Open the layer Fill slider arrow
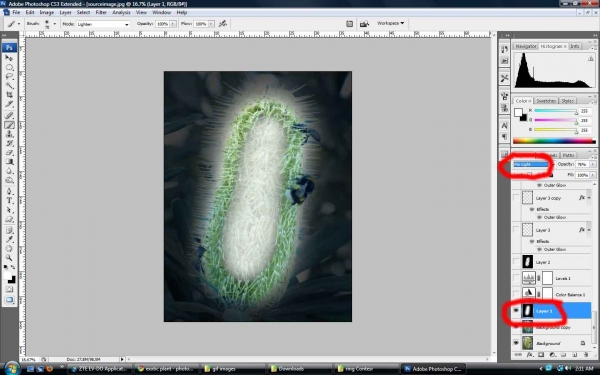The height and width of the screenshot is (375, 600). 593,175
